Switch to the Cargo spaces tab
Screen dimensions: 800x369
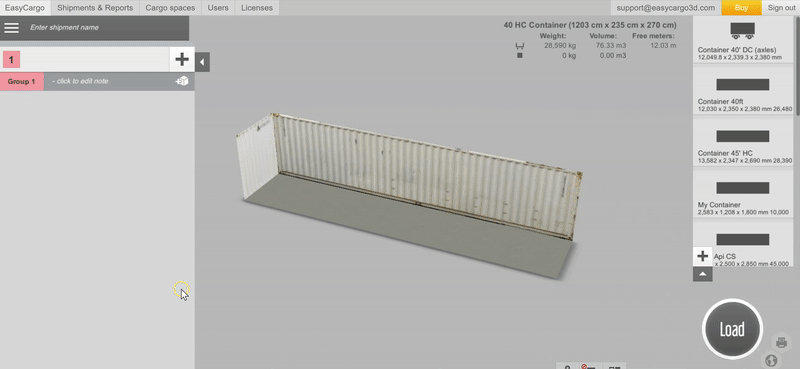(170, 8)
